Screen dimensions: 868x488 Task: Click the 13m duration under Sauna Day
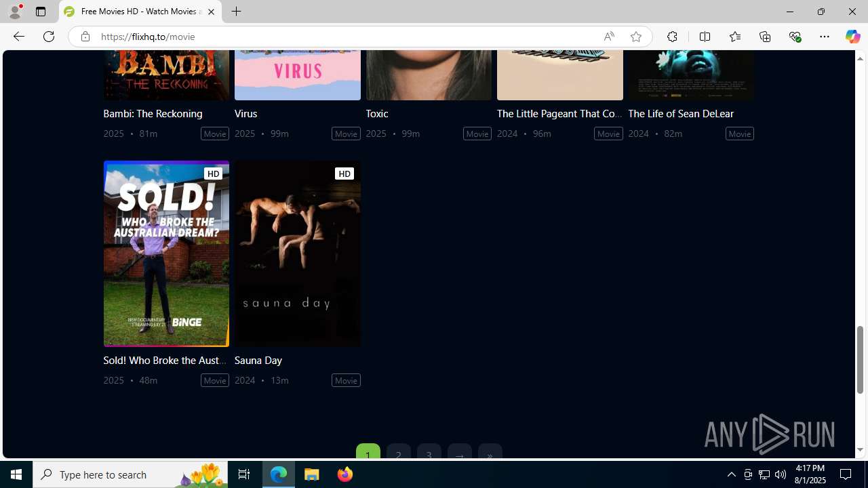(279, 380)
